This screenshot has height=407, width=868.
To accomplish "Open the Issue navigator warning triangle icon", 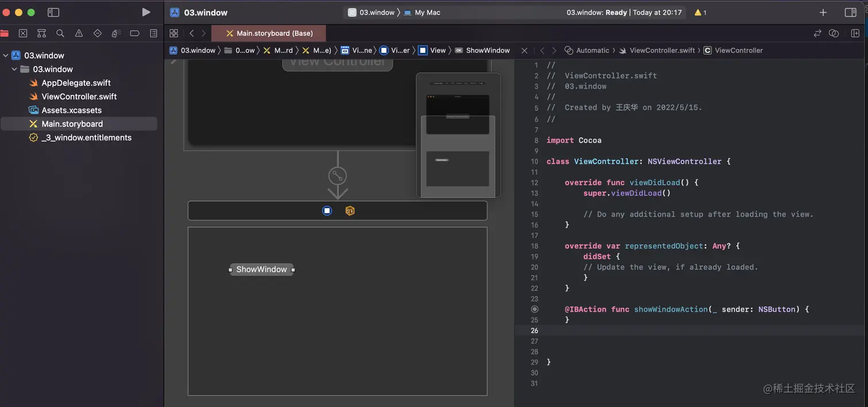I will [79, 33].
